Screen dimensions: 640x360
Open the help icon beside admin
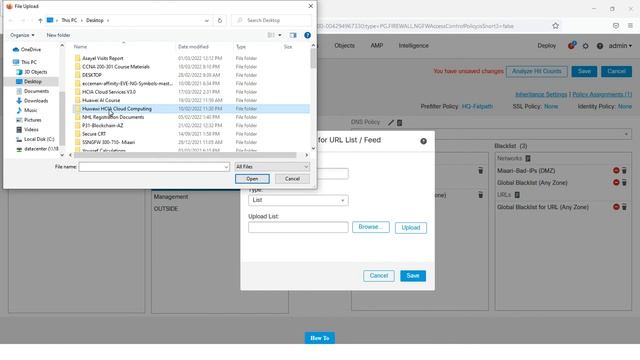pyautogui.click(x=600, y=46)
